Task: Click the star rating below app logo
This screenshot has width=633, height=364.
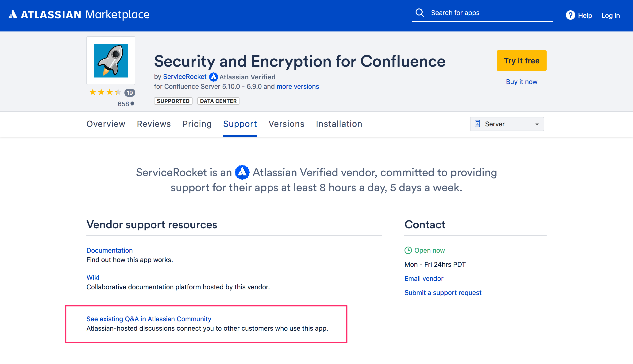Action: [105, 92]
